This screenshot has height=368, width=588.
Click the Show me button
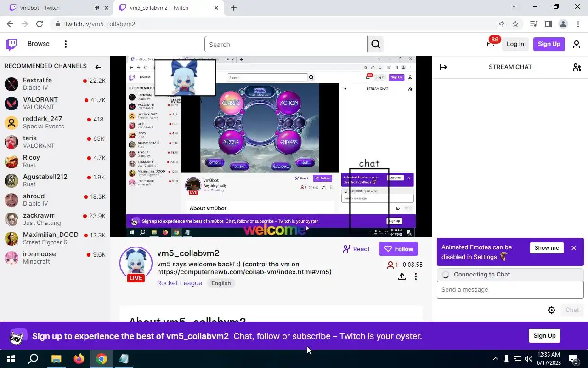coord(547,248)
